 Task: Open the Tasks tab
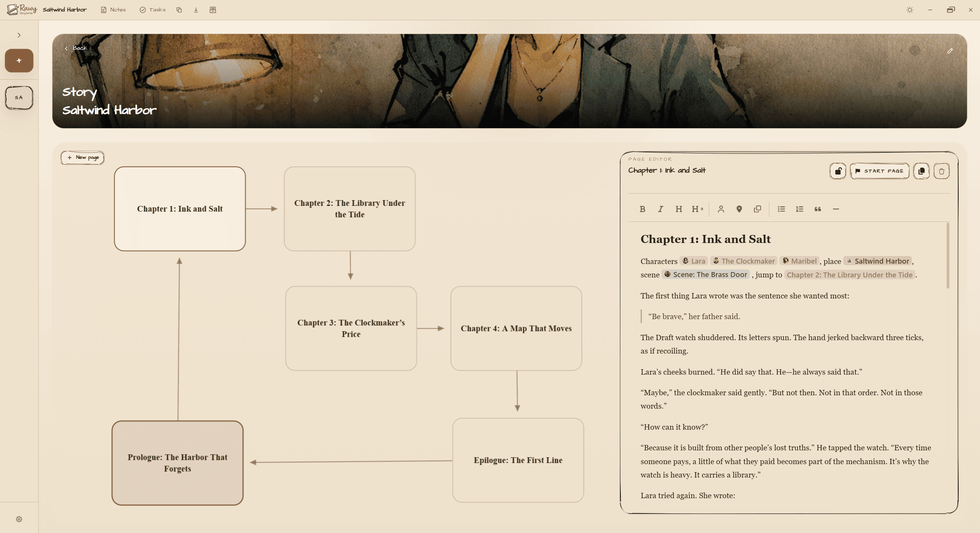click(x=153, y=10)
